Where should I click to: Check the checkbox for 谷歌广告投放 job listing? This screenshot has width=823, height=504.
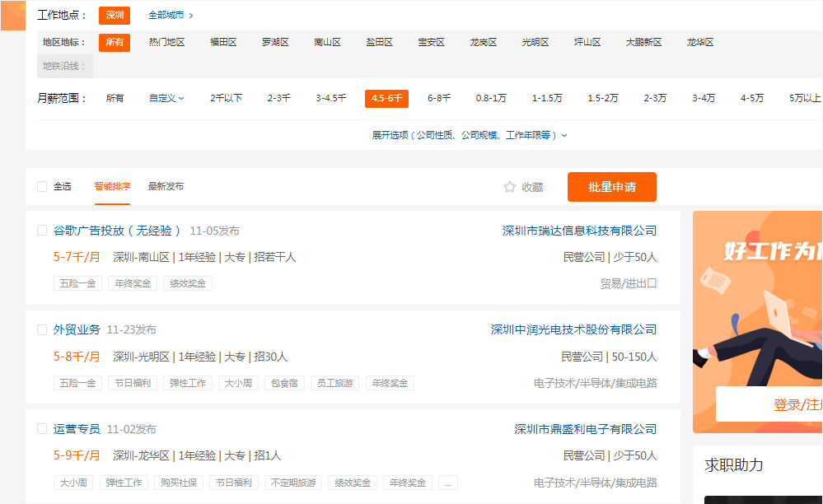coord(42,231)
